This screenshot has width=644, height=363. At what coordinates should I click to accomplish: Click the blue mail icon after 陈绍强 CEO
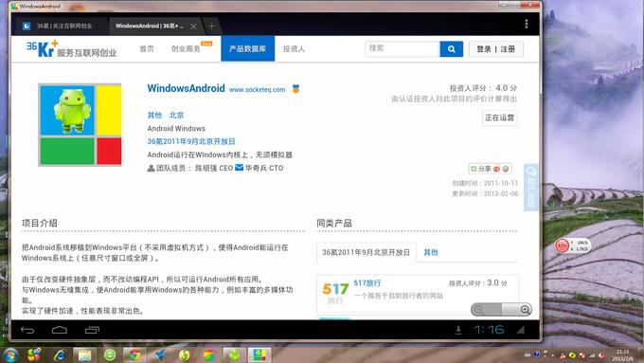click(239, 168)
